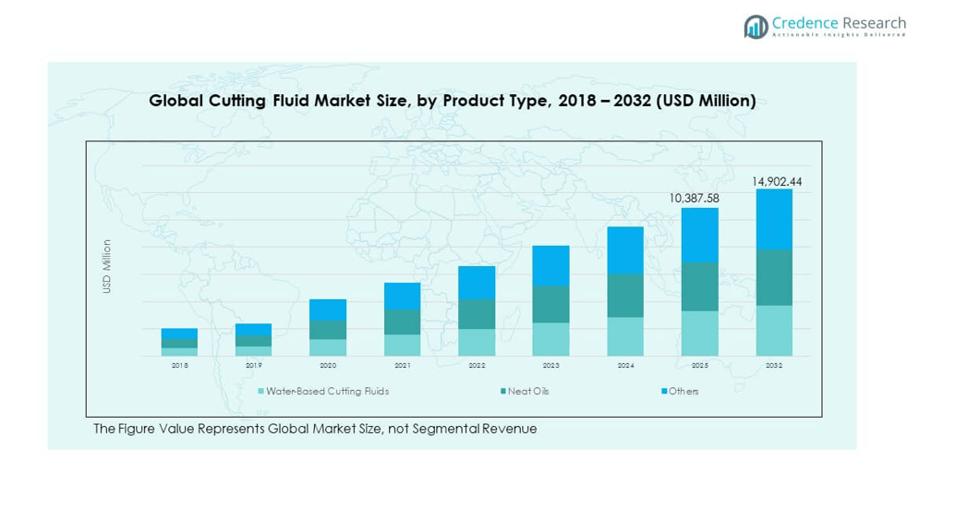Click the 2032 x-axis year label
Viewport: 980px width, 510px height.
click(x=774, y=366)
